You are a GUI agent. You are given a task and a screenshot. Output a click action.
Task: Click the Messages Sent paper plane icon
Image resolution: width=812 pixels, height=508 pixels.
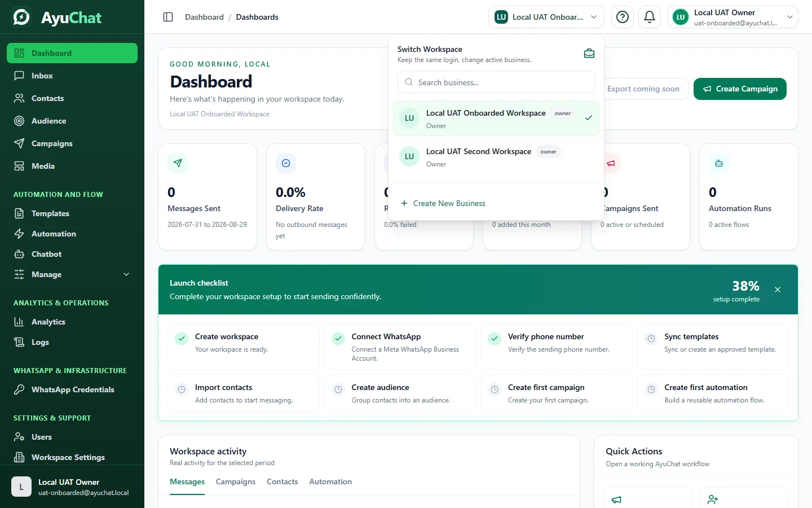[x=178, y=163]
